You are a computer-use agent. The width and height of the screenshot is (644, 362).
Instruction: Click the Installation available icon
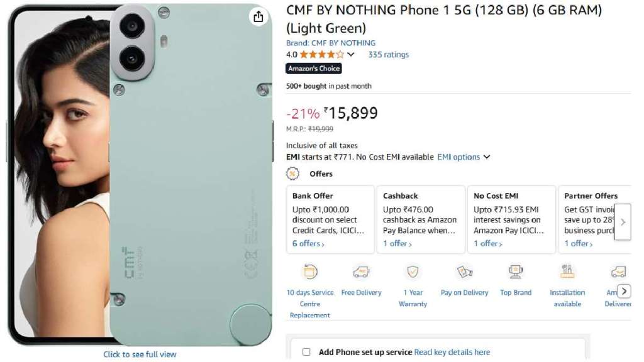(x=567, y=272)
